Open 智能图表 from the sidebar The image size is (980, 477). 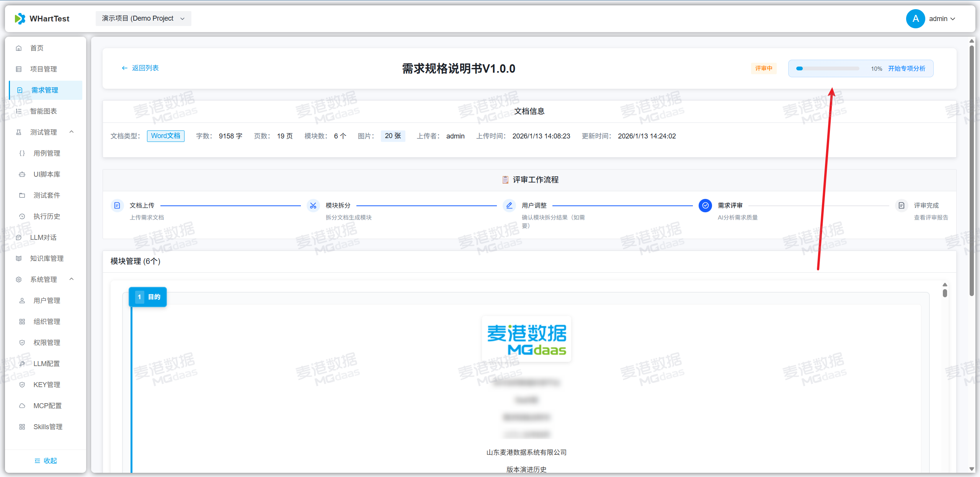[x=44, y=111]
